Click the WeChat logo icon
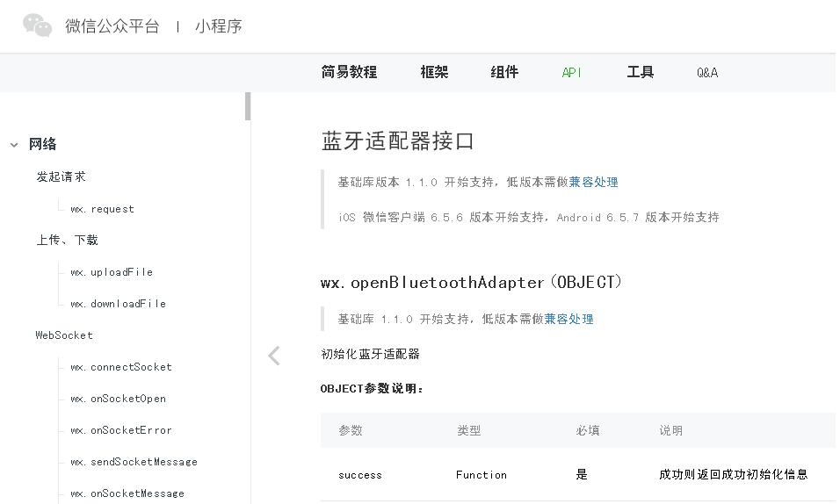Viewport: 840px width, 504px height. (x=38, y=25)
